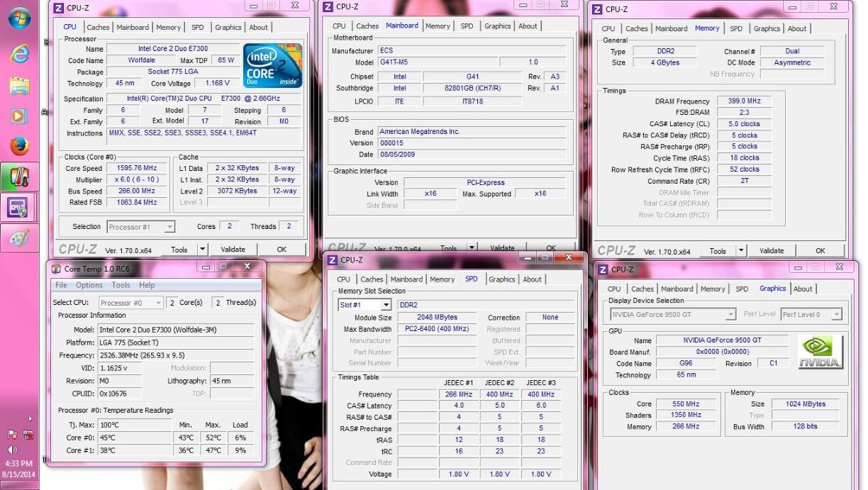Open the Tools menu in Core Temp
This screenshot has height=490, width=868.
pyautogui.click(x=121, y=285)
